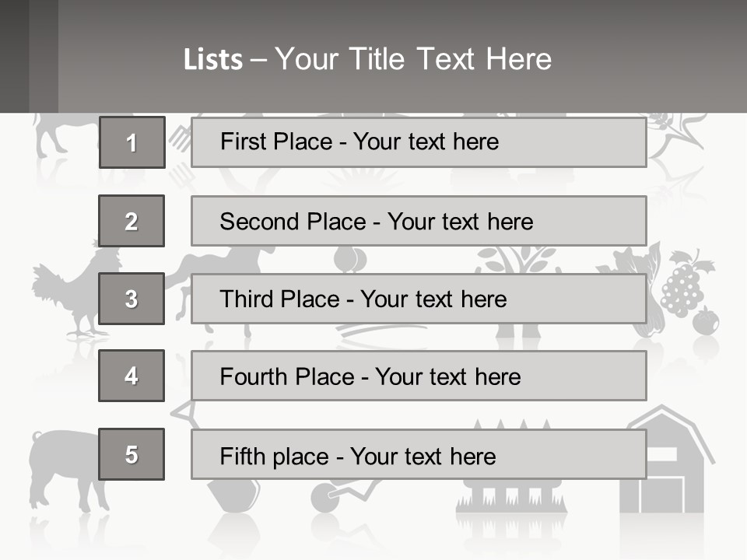Click the "Second Place" text bar
Viewport: 747px width, 560px height.
(x=419, y=221)
